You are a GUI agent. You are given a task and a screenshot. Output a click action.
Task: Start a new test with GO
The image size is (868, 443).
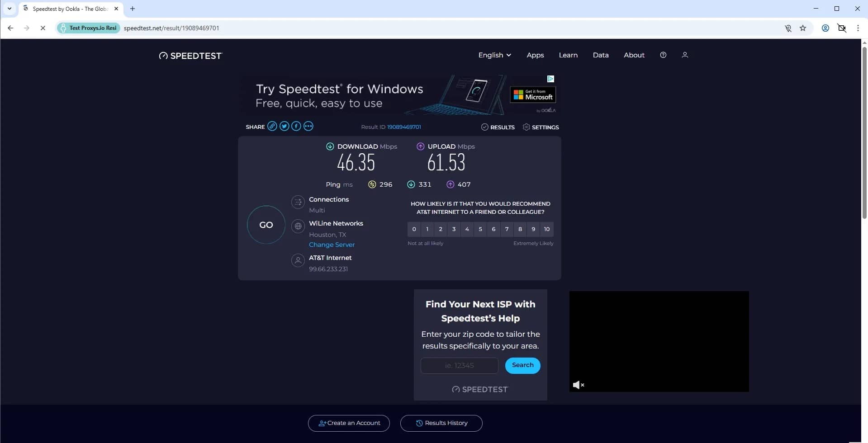(266, 225)
